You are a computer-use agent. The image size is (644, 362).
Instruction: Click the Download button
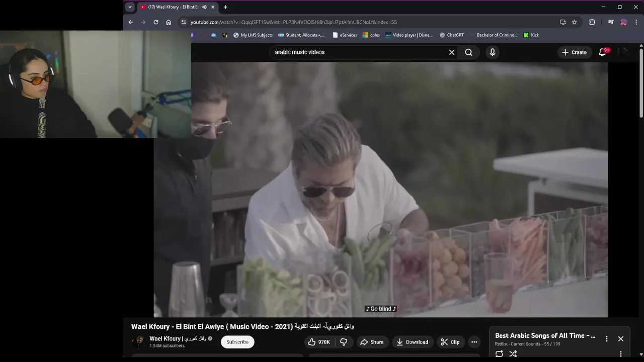pyautogui.click(x=412, y=342)
